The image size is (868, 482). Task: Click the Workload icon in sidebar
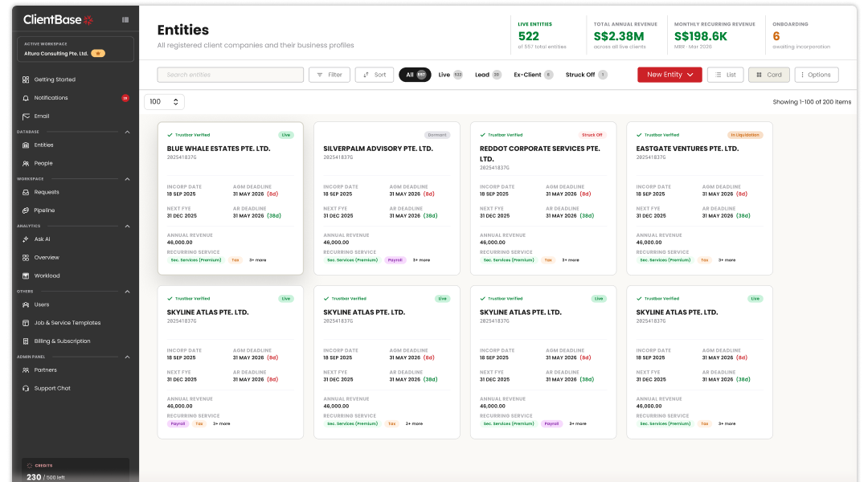click(x=26, y=276)
